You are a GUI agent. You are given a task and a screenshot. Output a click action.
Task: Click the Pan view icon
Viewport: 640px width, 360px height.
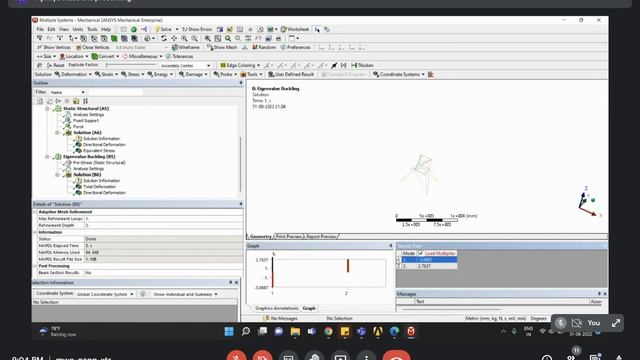pos(174,38)
